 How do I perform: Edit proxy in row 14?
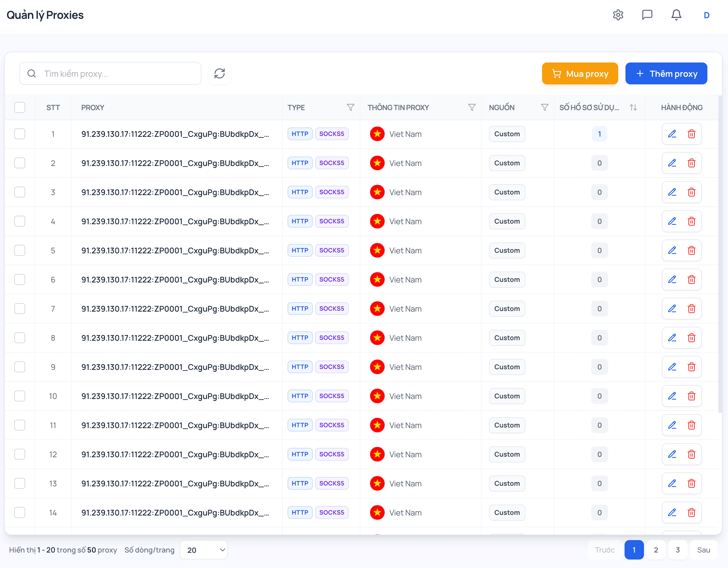point(672,513)
